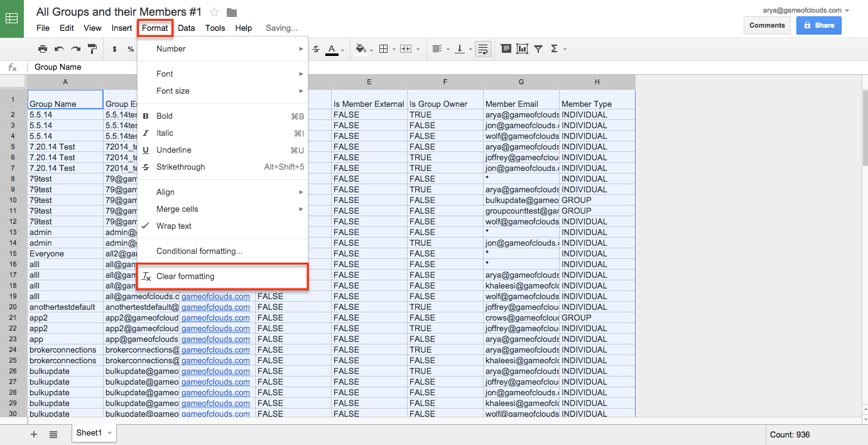Viewport: 868px width, 445px height.
Task: Click the horizontal align toolbar icon
Action: [x=437, y=49]
